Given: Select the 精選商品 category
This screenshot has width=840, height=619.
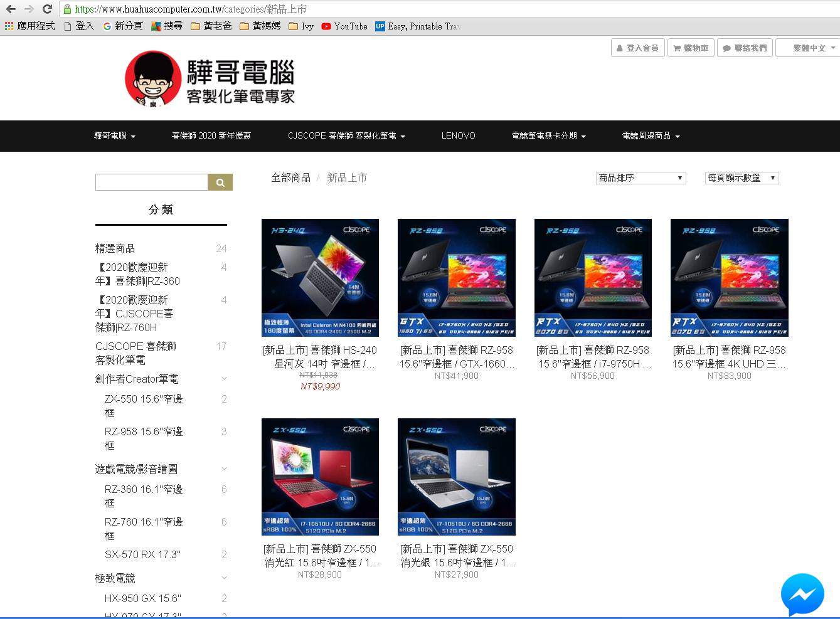Looking at the screenshot, I should 115,248.
